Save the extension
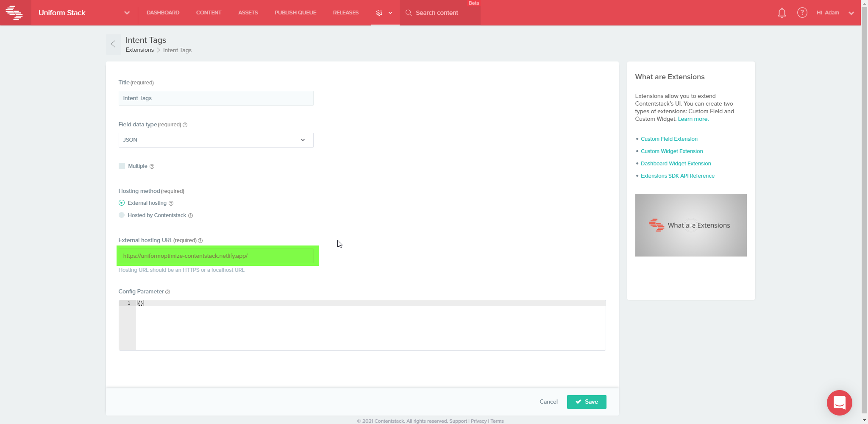Viewport: 868px width, 424px height. pyautogui.click(x=587, y=402)
